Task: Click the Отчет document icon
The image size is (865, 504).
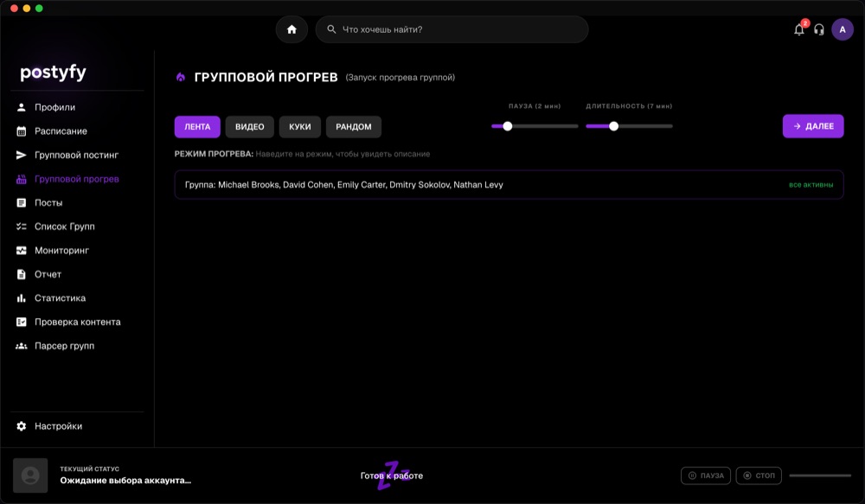Action: pyautogui.click(x=22, y=274)
